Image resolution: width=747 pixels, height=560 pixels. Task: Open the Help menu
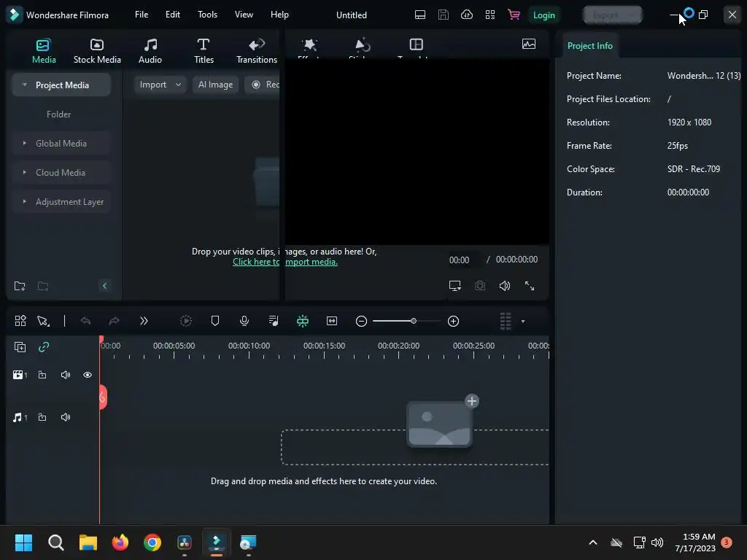279,15
